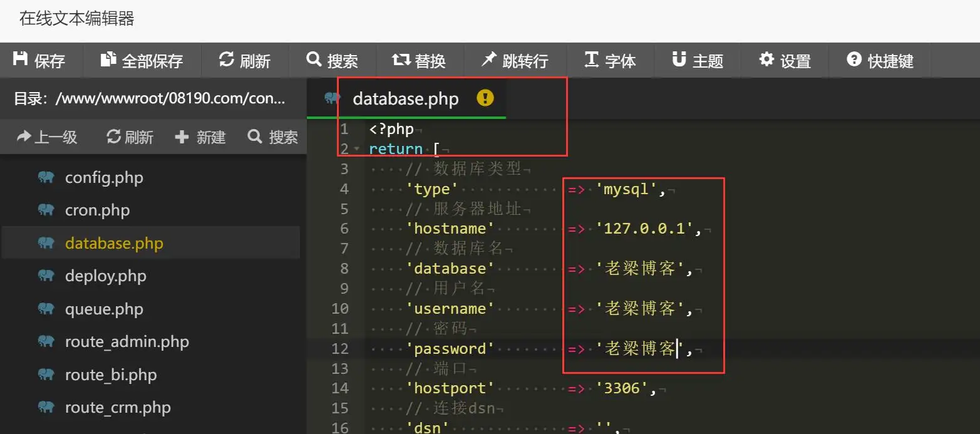980x434 pixels.
Task: Click the PHP icon beside cron.php
Action: click(x=46, y=210)
